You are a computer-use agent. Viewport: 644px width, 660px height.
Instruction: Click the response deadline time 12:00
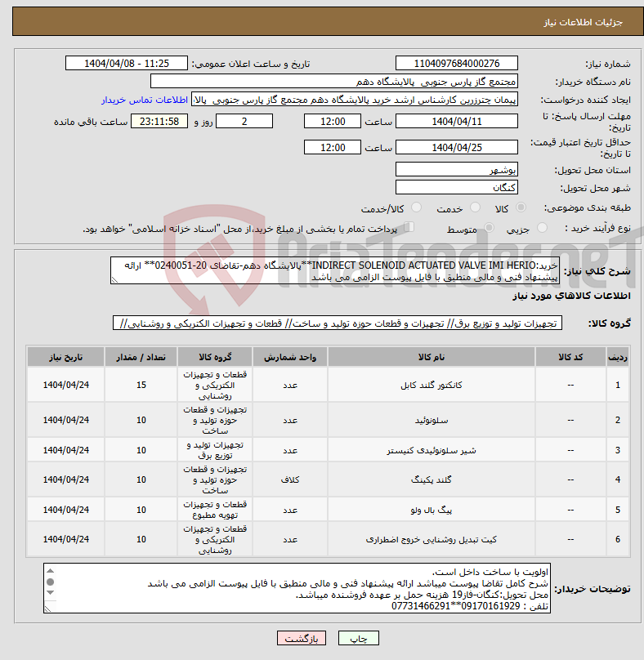click(333, 122)
